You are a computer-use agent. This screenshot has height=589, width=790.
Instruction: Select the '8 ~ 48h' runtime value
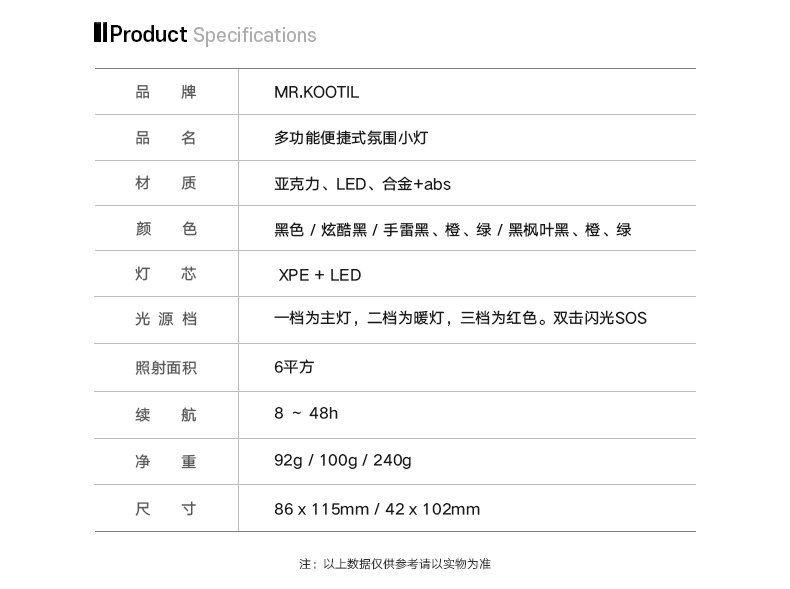point(306,413)
